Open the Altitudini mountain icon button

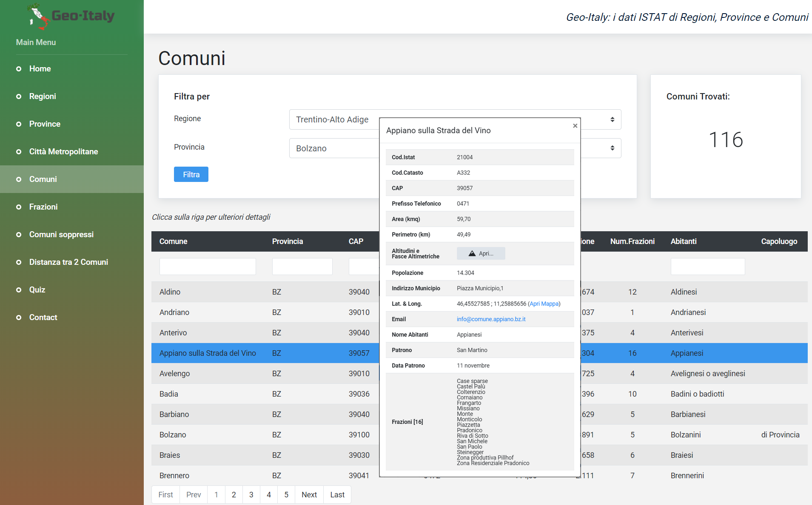(x=481, y=253)
